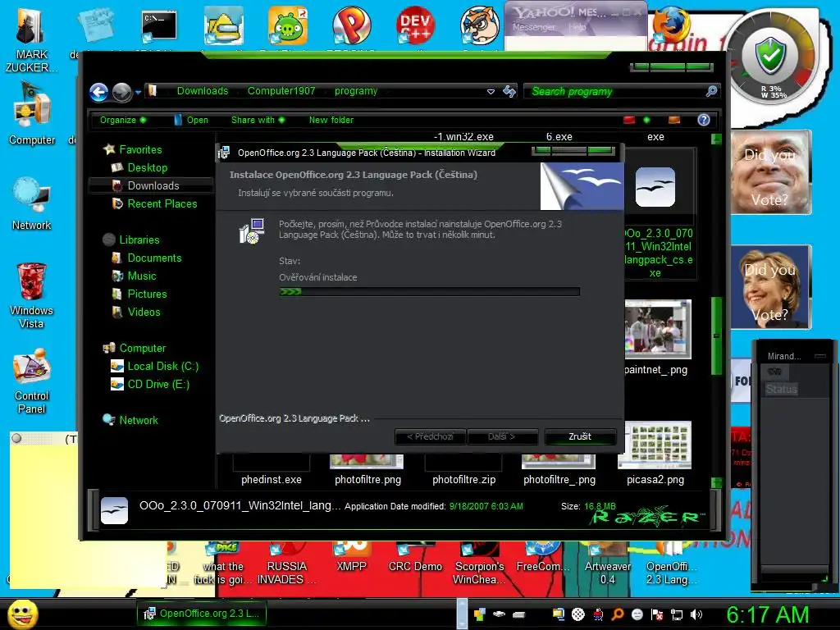
Task: Select the OOo langpack_cs exe file icon
Action: coord(655,187)
